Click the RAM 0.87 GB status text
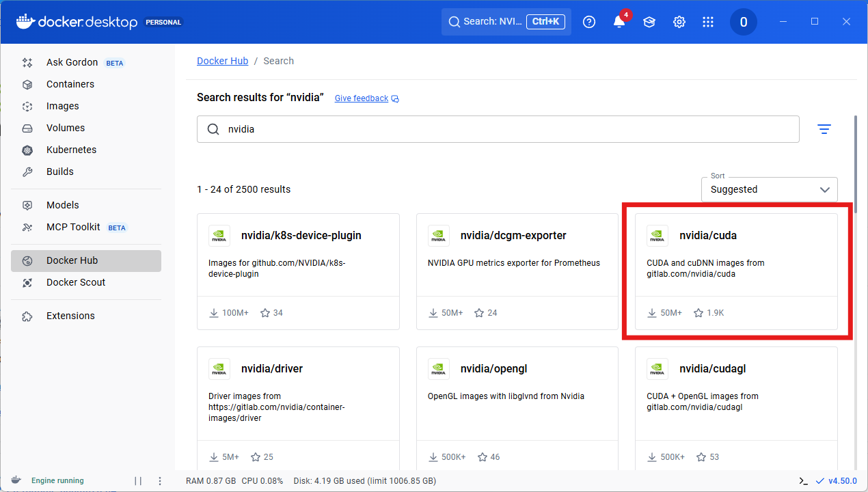The image size is (868, 492). click(x=211, y=481)
